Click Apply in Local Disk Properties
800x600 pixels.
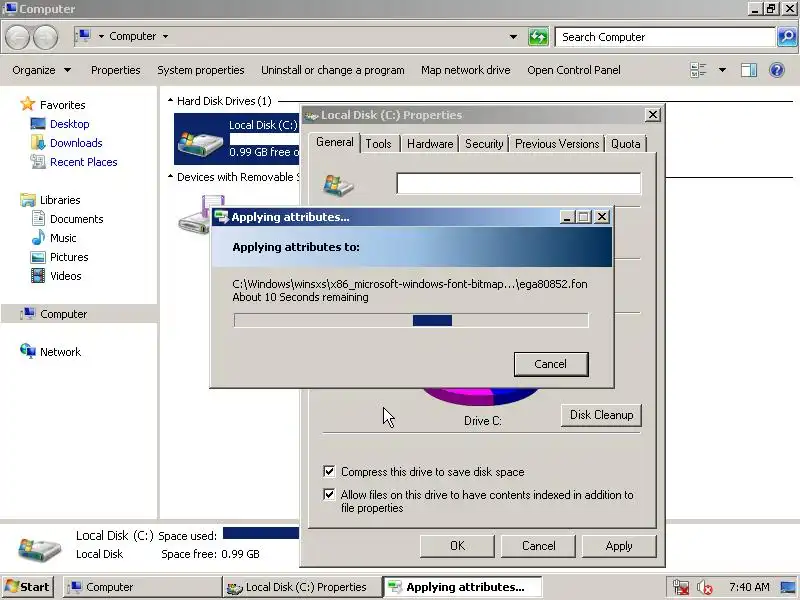click(619, 546)
